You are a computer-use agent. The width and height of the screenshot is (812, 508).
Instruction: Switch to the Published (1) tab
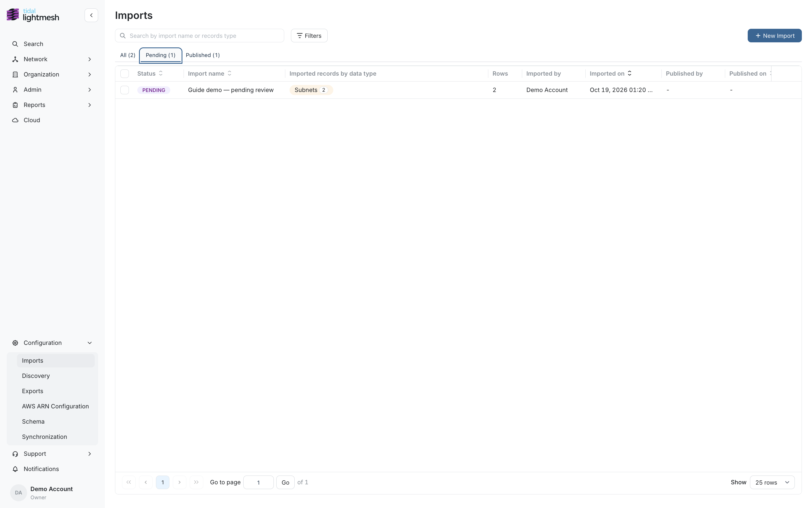[203, 55]
